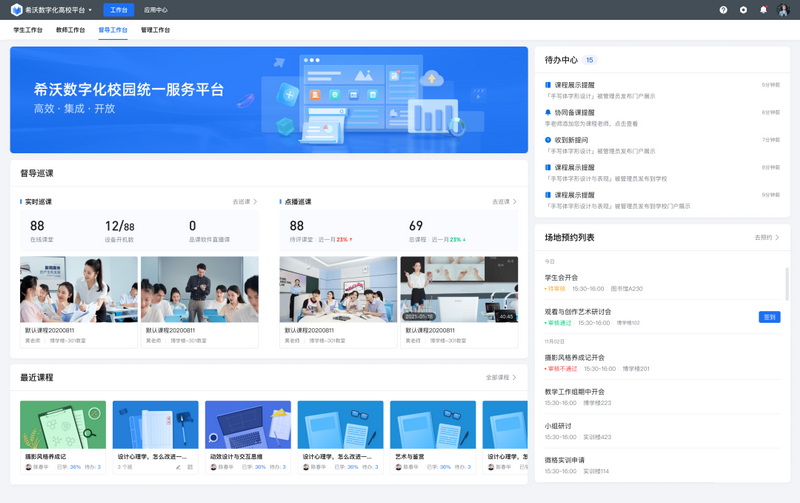The height and width of the screenshot is (503, 800).
Task: Click the book icon of 9分钟前 课程展示提醒
Action: pyautogui.click(x=548, y=195)
